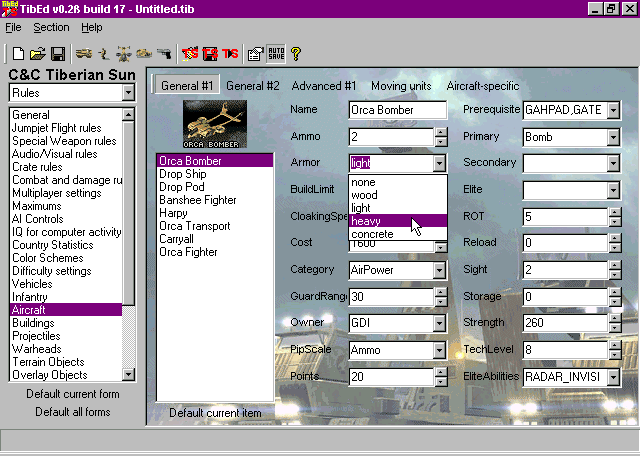
Task: Open a file using the folder icon
Action: pyautogui.click(x=38, y=53)
